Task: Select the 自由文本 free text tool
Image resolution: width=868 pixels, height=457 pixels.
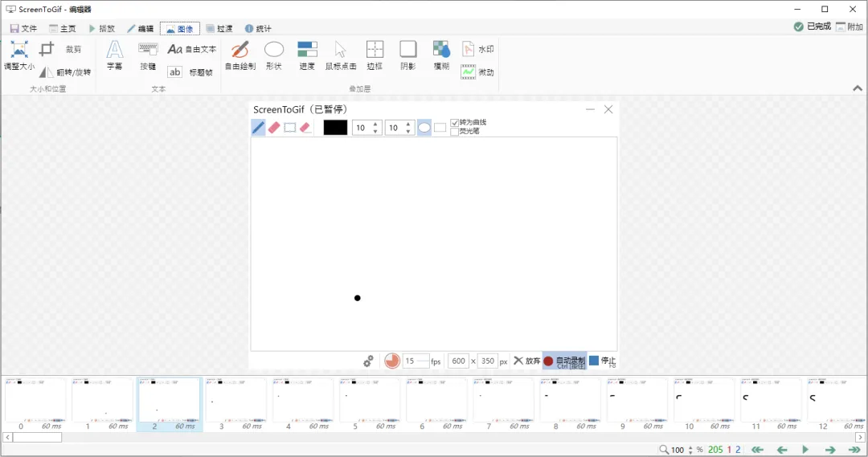Action: (x=191, y=49)
